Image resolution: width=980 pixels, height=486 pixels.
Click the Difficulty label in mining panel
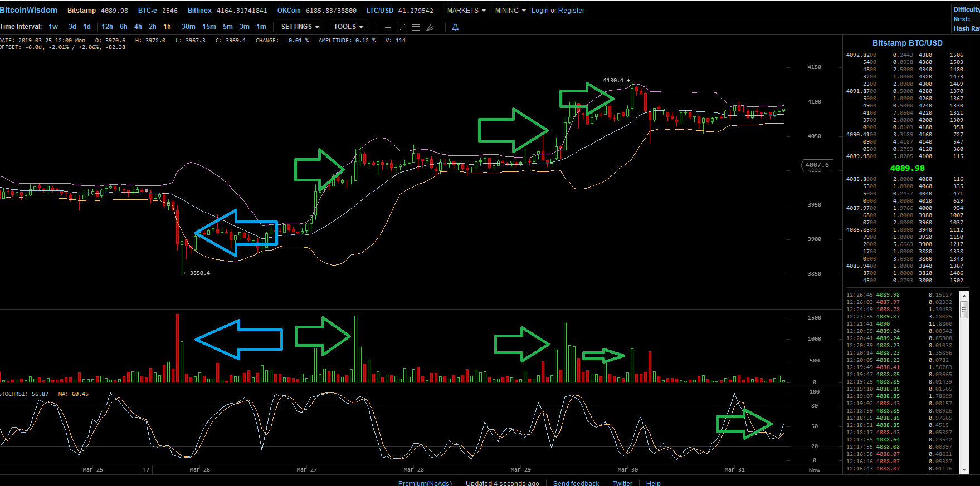(966, 9)
